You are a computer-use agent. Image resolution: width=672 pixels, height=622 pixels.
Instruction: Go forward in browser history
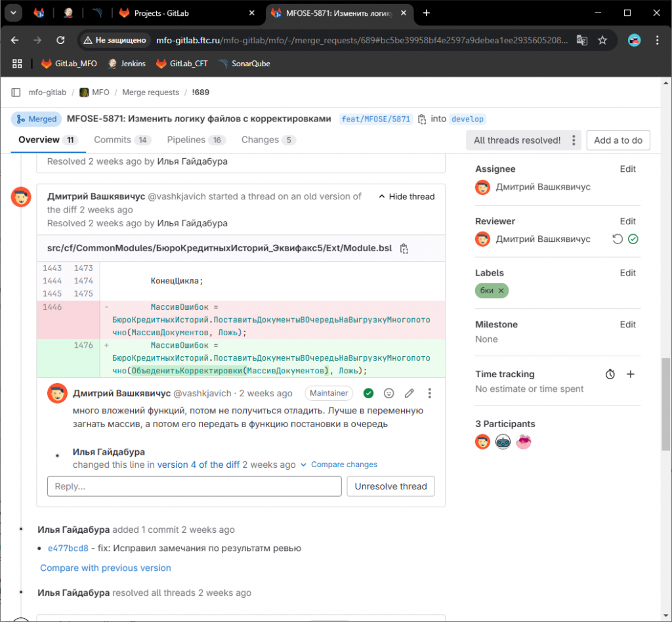(x=37, y=40)
